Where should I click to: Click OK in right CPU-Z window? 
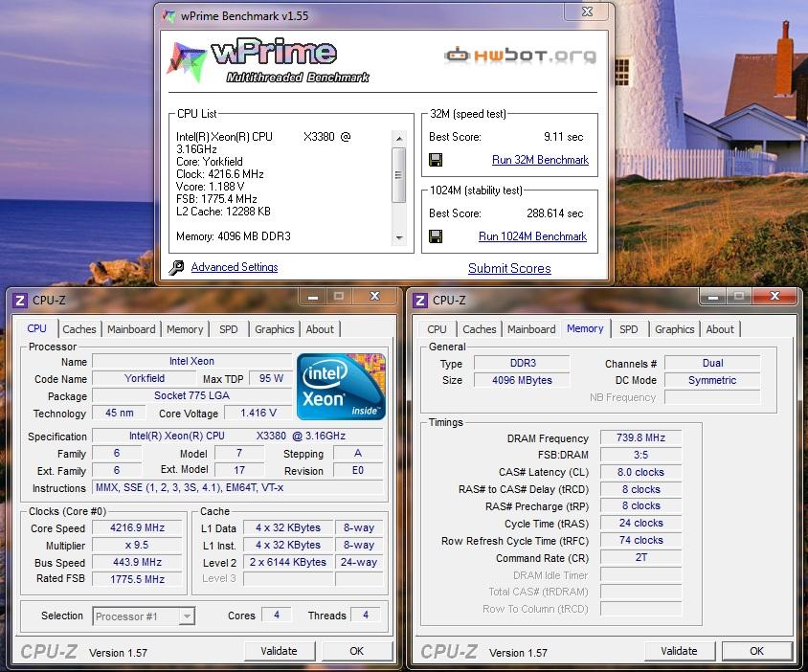757,651
